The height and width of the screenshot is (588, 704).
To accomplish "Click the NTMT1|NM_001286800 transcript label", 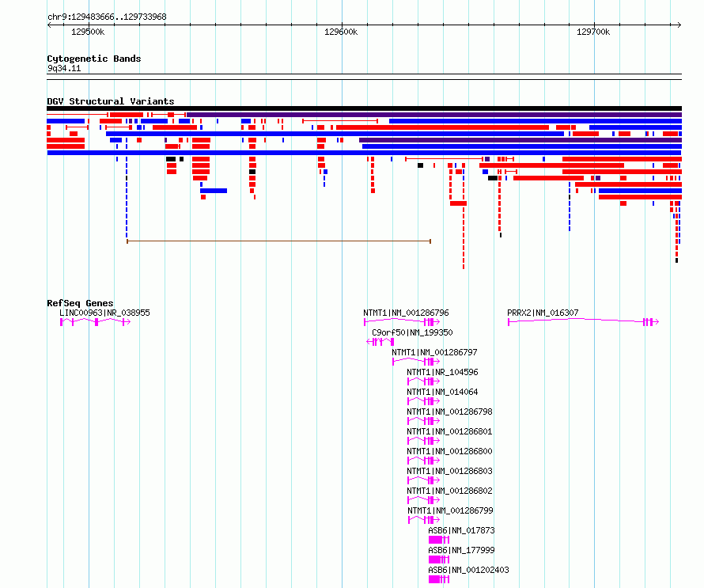I will (x=449, y=451).
